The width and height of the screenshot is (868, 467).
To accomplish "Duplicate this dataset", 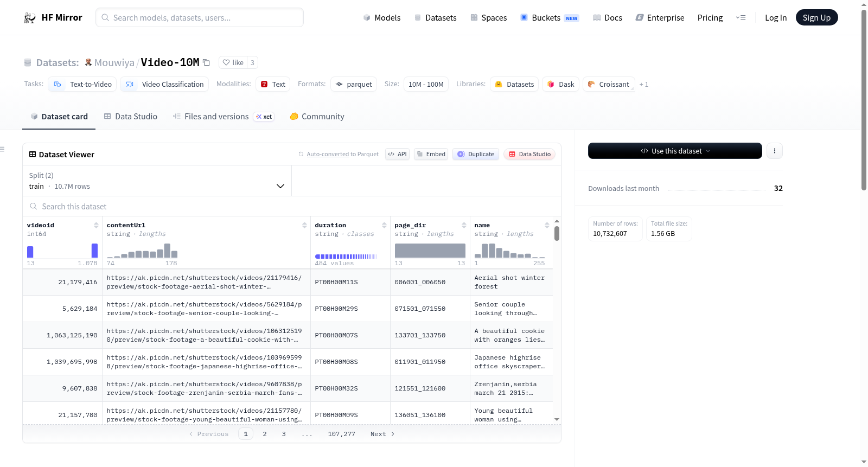I will 476,154.
